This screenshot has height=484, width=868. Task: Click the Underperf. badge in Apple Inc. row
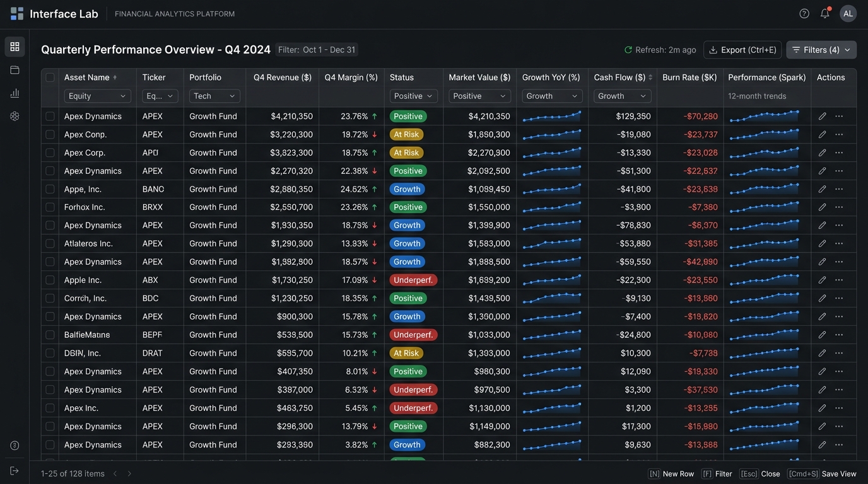coord(413,280)
